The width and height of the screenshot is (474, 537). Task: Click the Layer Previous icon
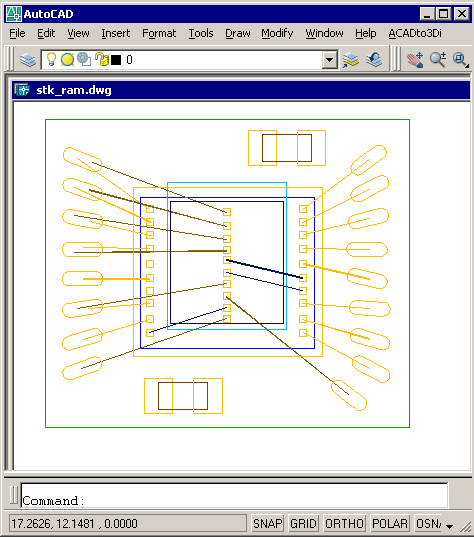(374, 60)
